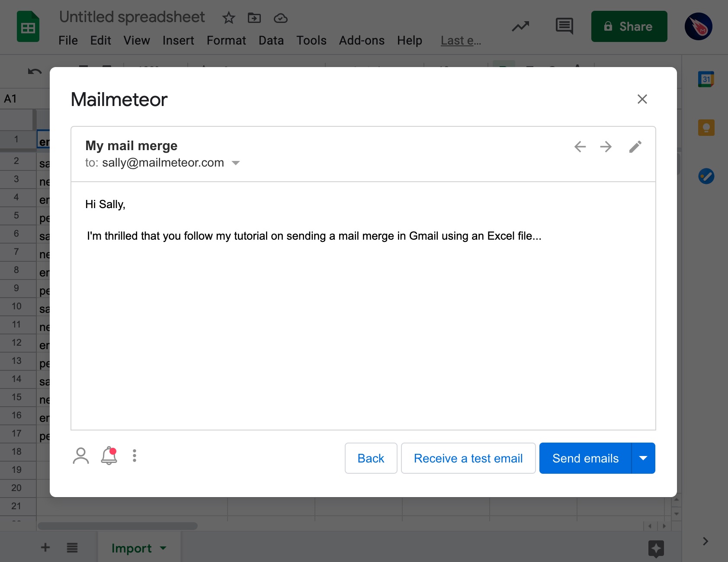Open the Edit menu

(x=100, y=41)
